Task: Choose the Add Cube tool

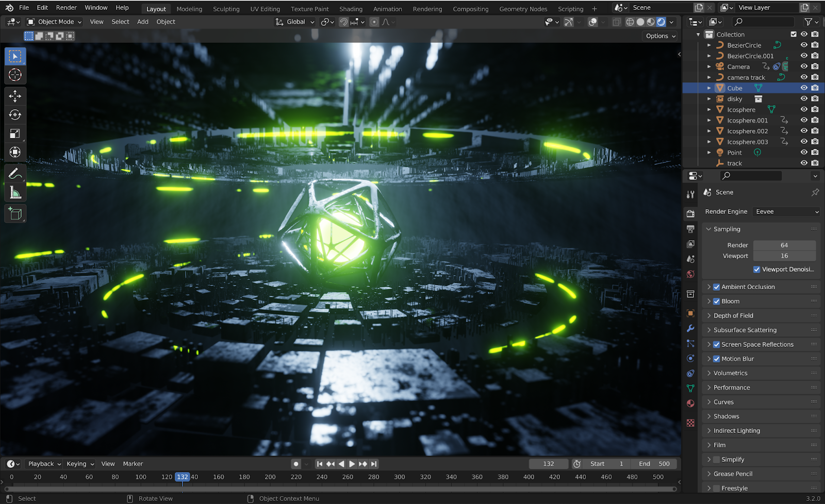Action: (x=15, y=214)
